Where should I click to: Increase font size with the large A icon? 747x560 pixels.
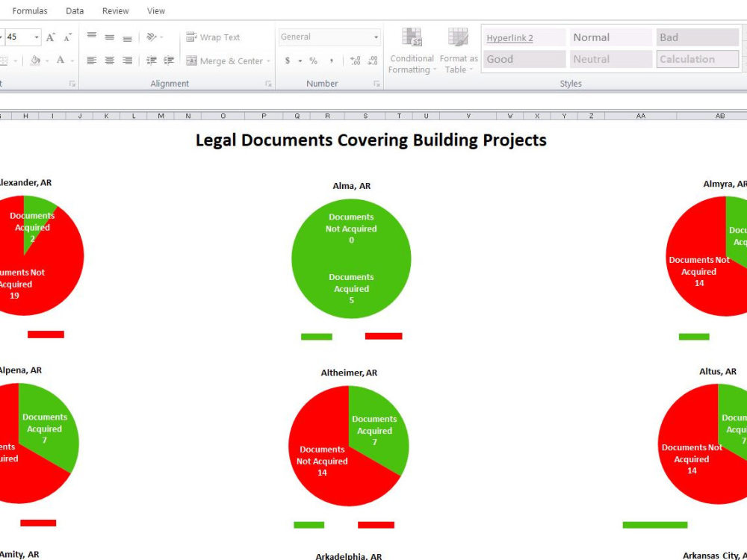pyautogui.click(x=51, y=37)
